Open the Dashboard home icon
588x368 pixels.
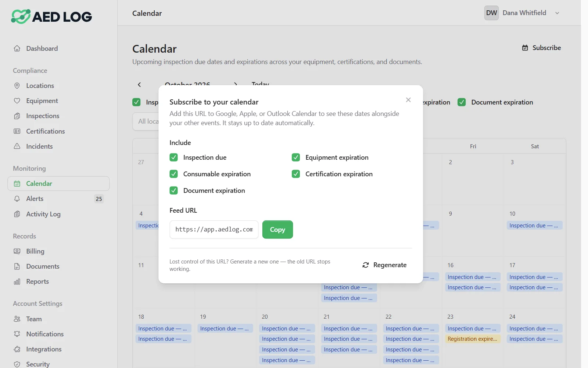[x=17, y=49]
